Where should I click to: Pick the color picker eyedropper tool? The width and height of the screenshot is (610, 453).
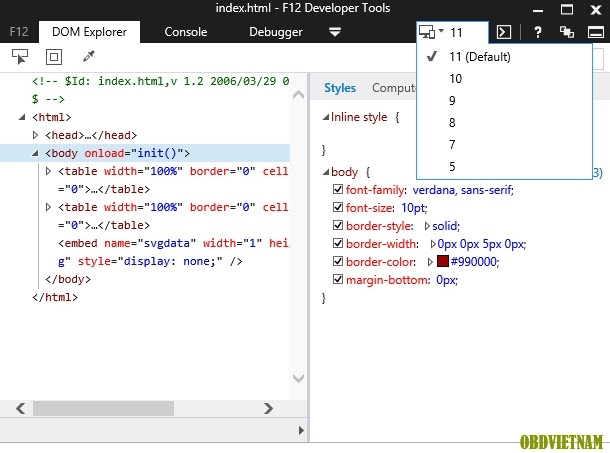click(x=88, y=57)
